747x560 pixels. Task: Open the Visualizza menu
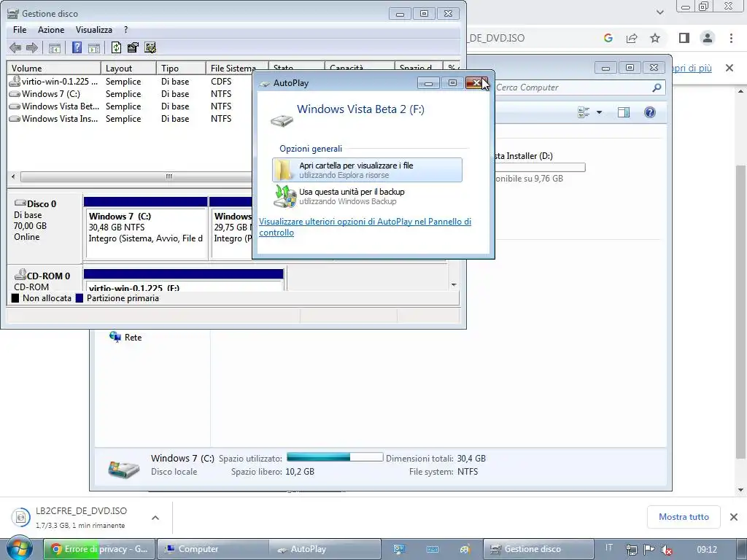pyautogui.click(x=94, y=29)
